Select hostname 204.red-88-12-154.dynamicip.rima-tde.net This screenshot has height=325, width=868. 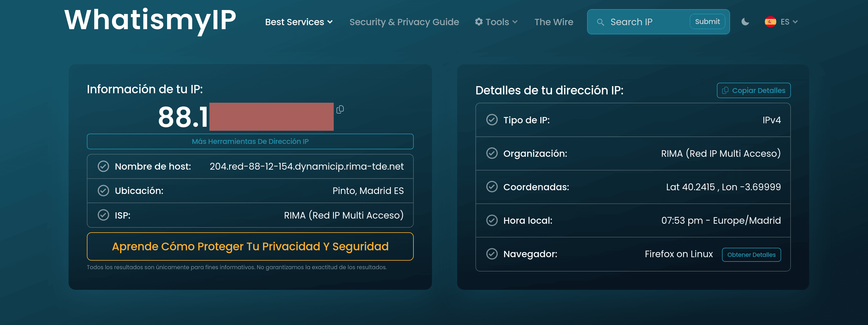tap(307, 167)
